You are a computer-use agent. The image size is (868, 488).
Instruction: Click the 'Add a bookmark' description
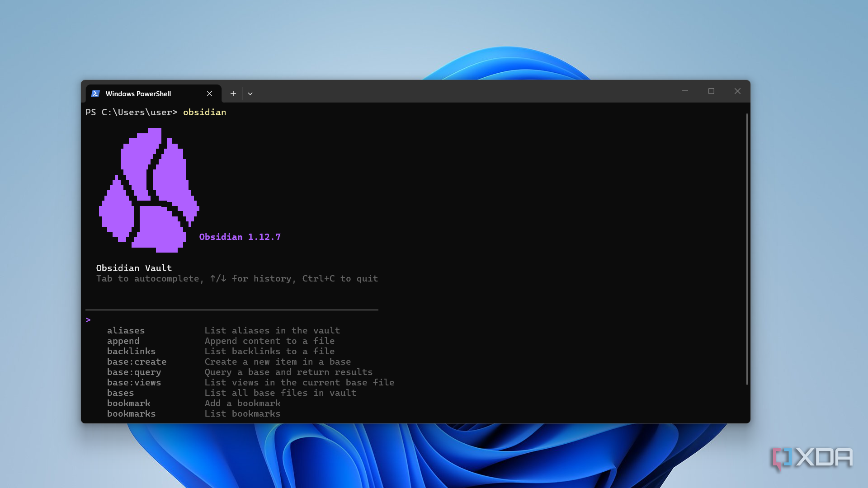242,403
